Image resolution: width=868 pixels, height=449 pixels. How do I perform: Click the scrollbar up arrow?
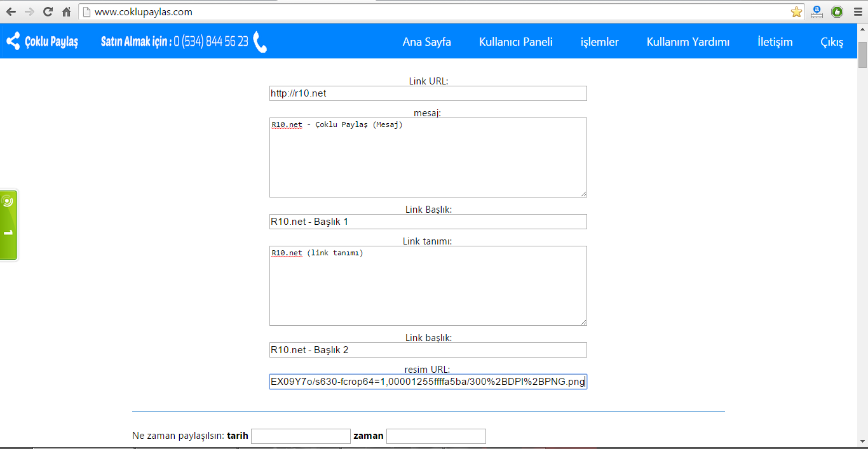(x=862, y=29)
